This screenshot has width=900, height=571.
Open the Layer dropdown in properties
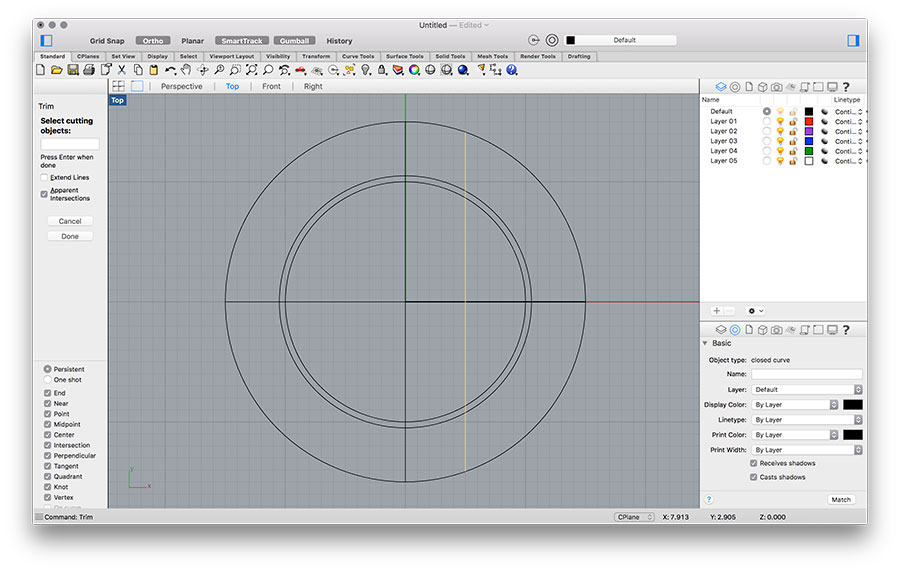pyautogui.click(x=807, y=390)
